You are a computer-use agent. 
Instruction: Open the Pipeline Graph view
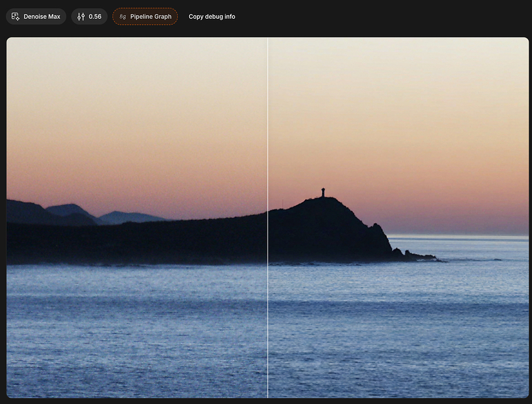145,16
